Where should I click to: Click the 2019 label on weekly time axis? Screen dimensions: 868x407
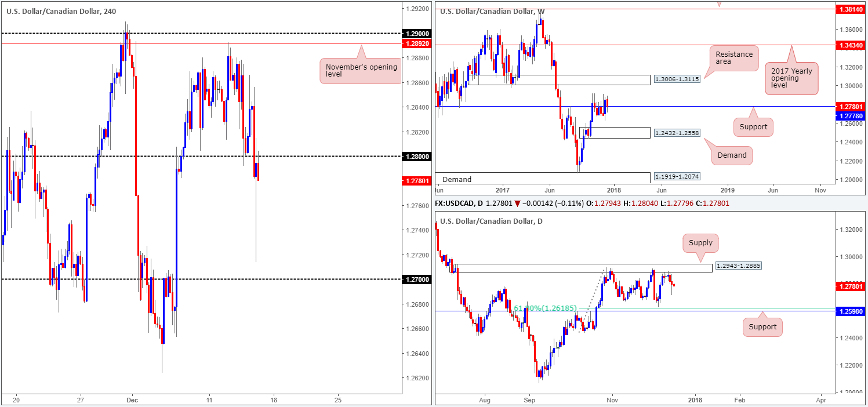pyautogui.click(x=727, y=190)
